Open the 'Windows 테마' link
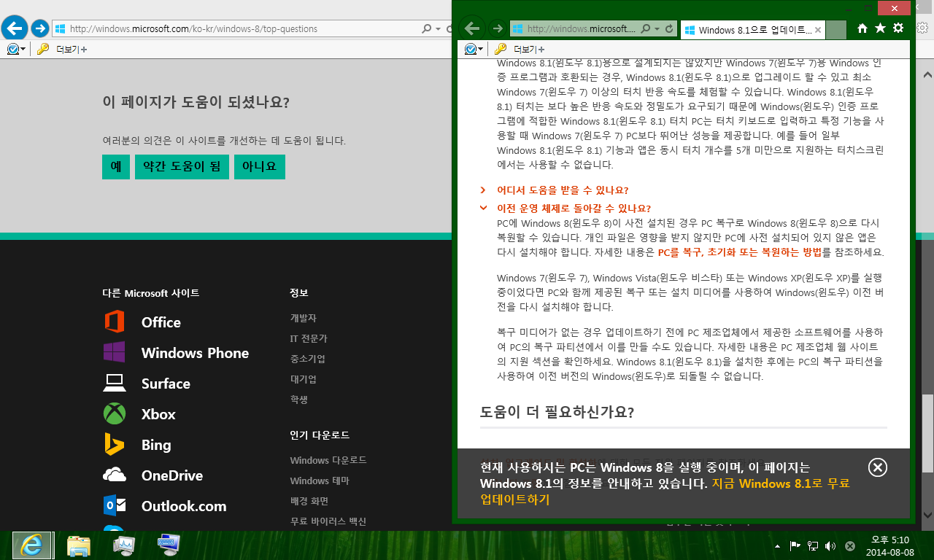Viewport: 934px width, 560px height. (x=320, y=481)
